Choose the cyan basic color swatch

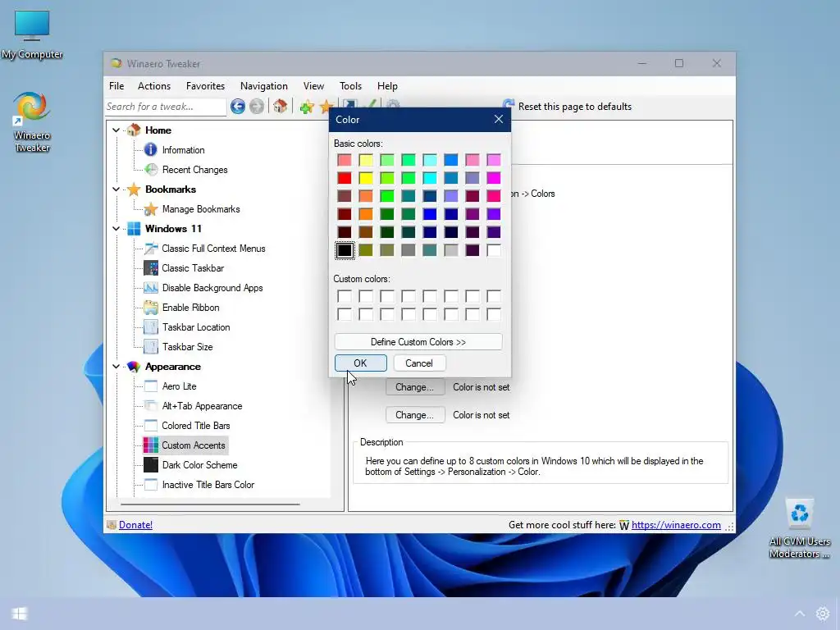[x=430, y=178]
